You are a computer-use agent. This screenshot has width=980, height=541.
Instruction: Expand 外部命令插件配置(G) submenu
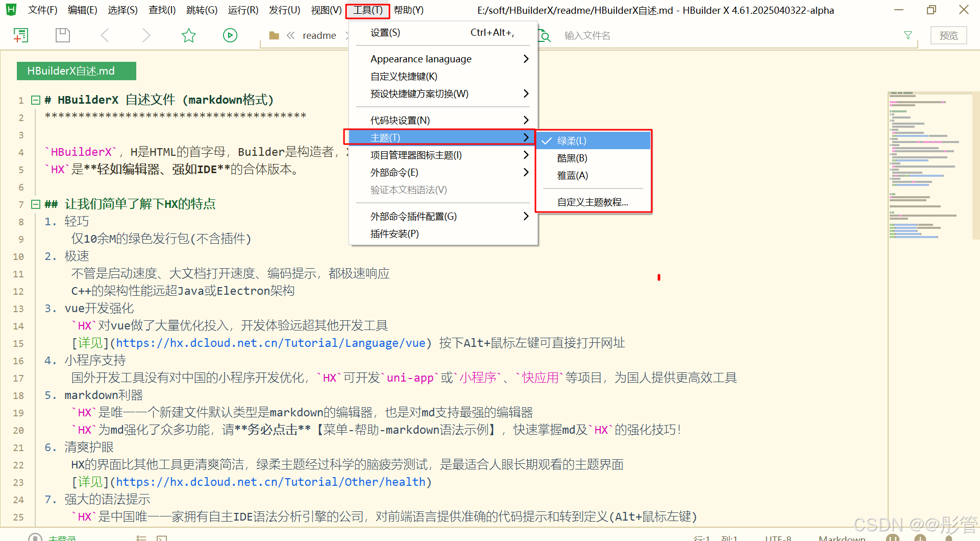tap(443, 216)
